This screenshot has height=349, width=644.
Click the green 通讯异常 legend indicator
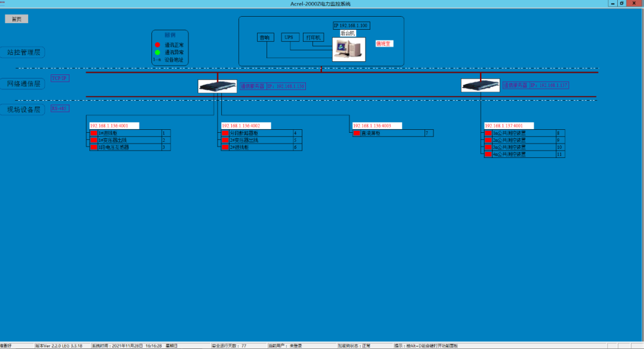pyautogui.click(x=157, y=52)
